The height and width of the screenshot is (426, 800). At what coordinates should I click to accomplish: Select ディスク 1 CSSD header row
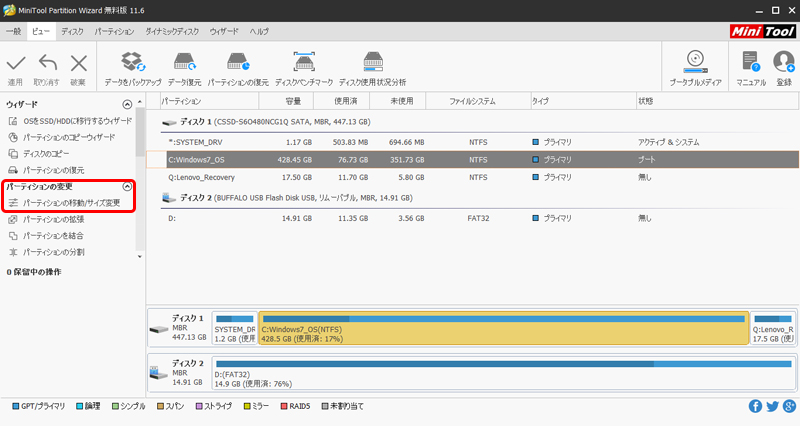(472, 122)
